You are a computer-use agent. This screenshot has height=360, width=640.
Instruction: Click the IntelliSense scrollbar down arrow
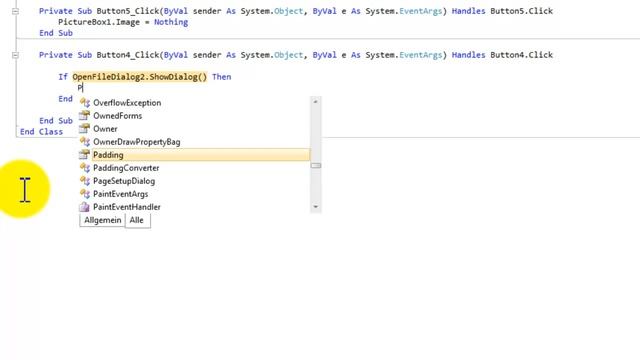tap(316, 207)
